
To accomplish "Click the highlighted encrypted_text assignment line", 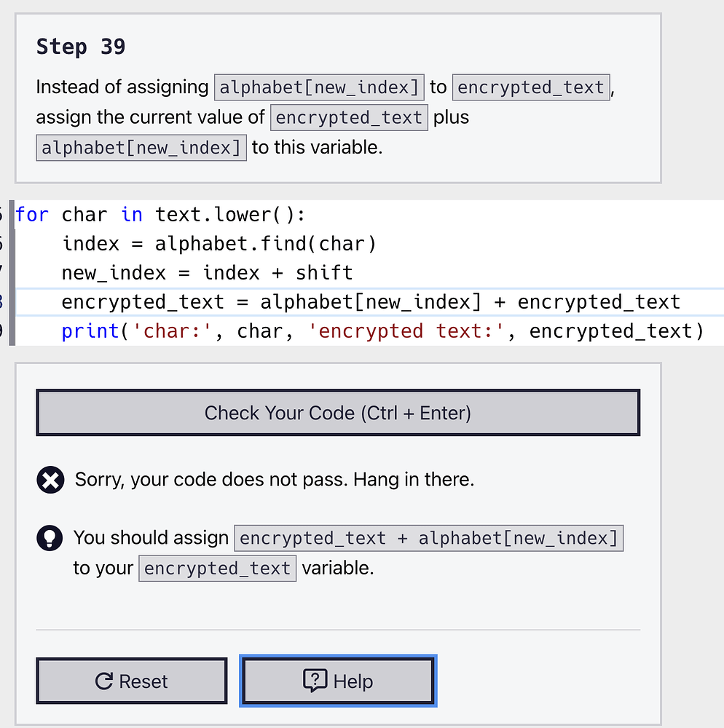I will pyautogui.click(x=370, y=302).
